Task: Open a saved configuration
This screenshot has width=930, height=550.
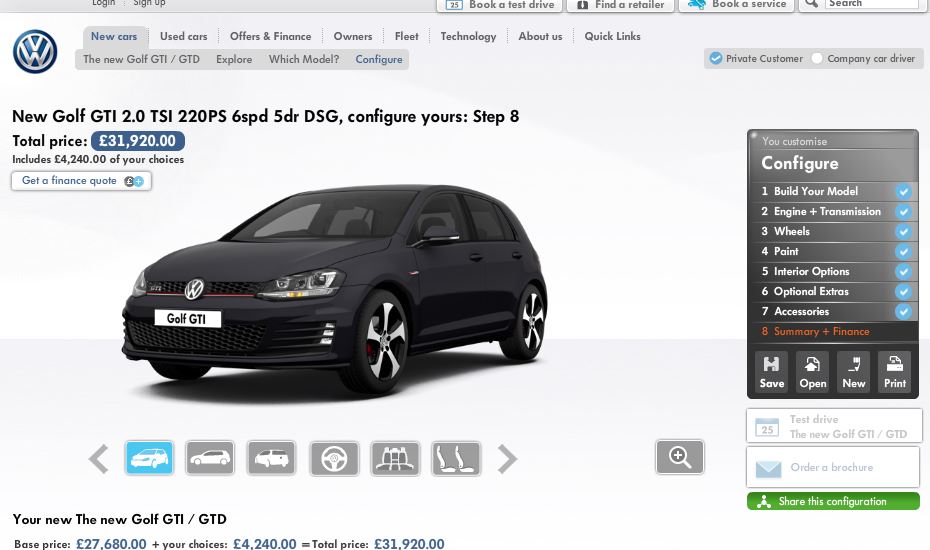Action: pos(812,372)
